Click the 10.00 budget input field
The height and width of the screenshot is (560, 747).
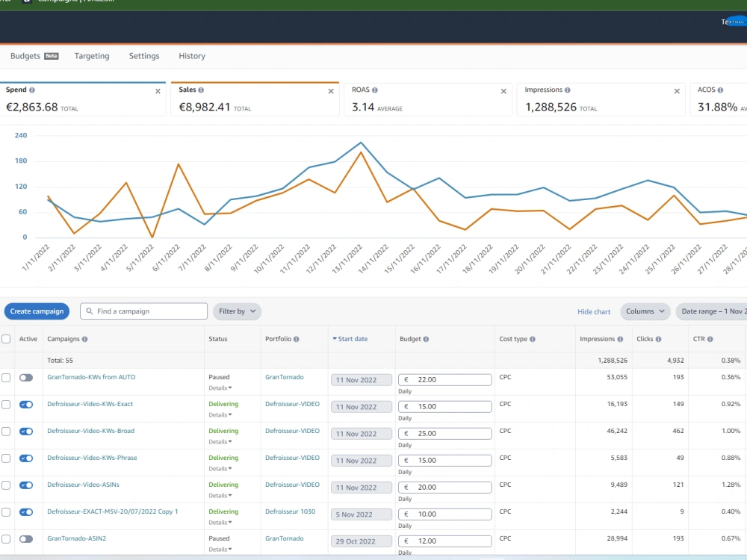(445, 514)
